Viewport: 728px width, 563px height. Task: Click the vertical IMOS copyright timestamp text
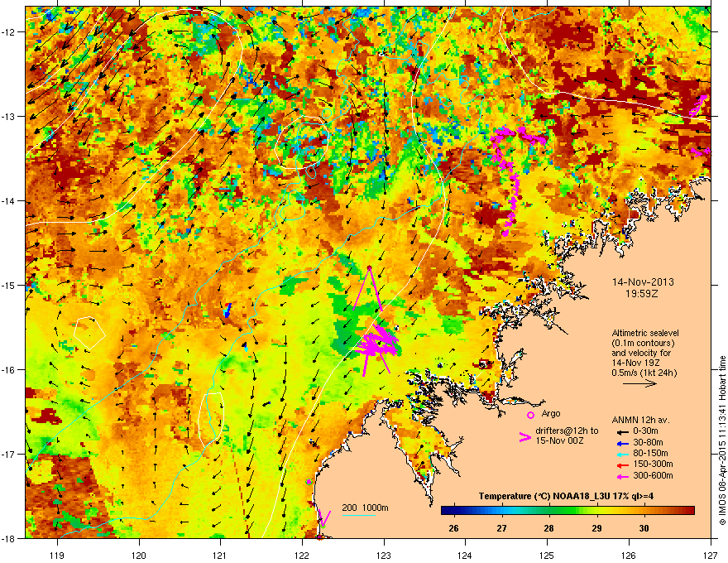coord(722,440)
